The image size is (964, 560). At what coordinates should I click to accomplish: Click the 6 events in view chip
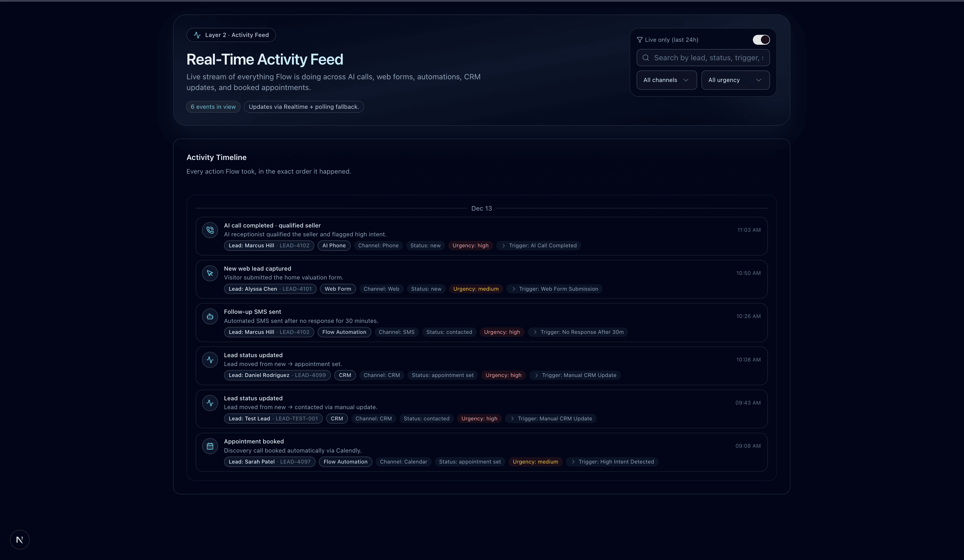click(x=213, y=106)
